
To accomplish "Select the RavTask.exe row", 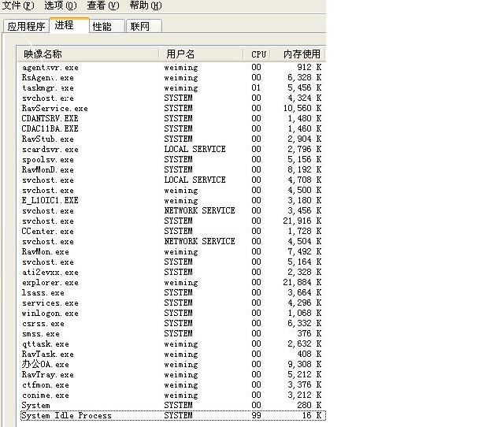I will 172,355.
